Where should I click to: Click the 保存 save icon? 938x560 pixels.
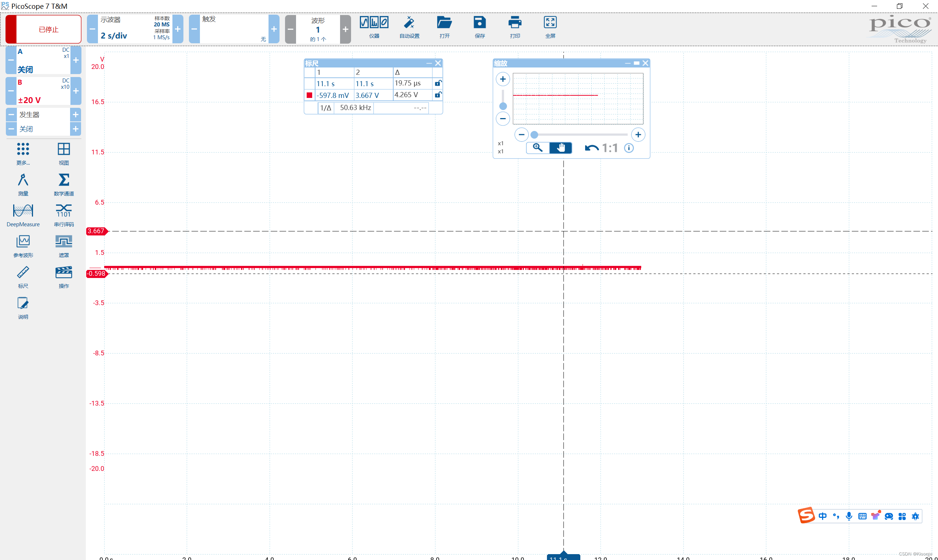tap(480, 27)
